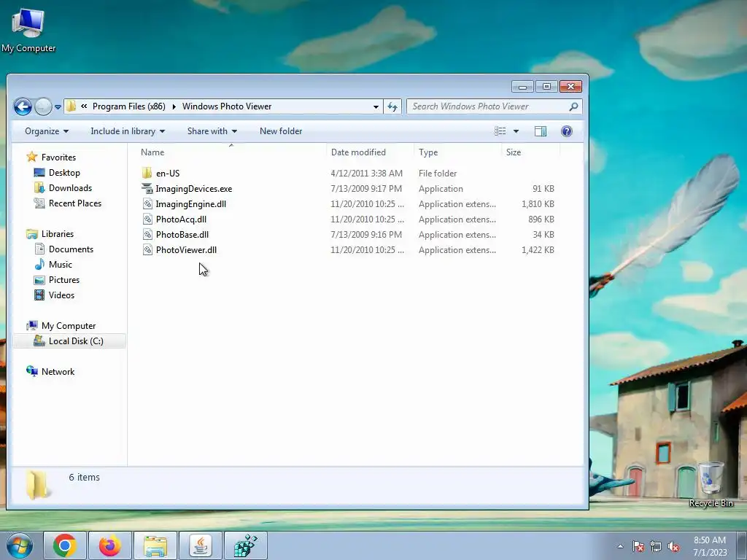Click the folder icon in the address bar
This screenshot has height=560, width=747.
tap(71, 106)
